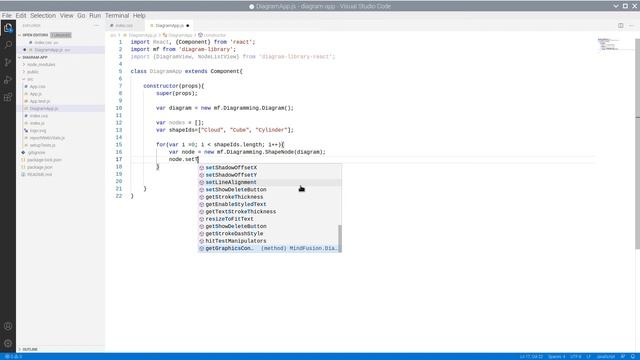Open the View menu
The image size is (640, 360).
tap(67, 16)
